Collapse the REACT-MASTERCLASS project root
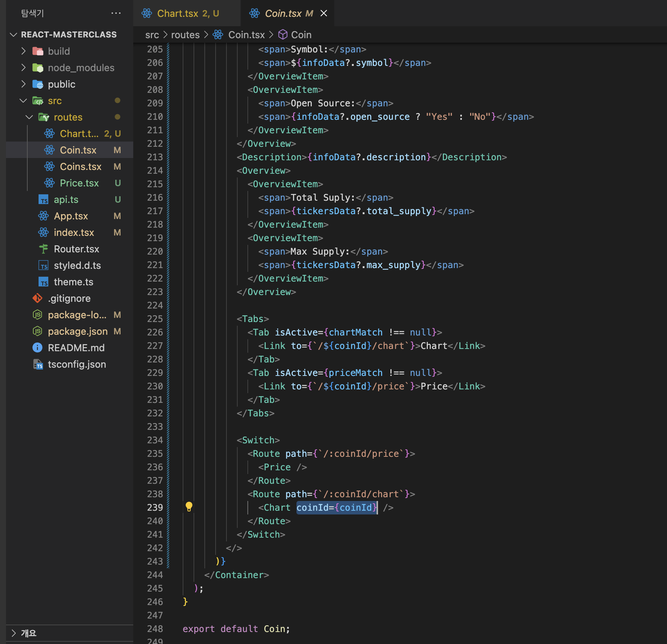The height and width of the screenshot is (644, 667). tap(14, 35)
